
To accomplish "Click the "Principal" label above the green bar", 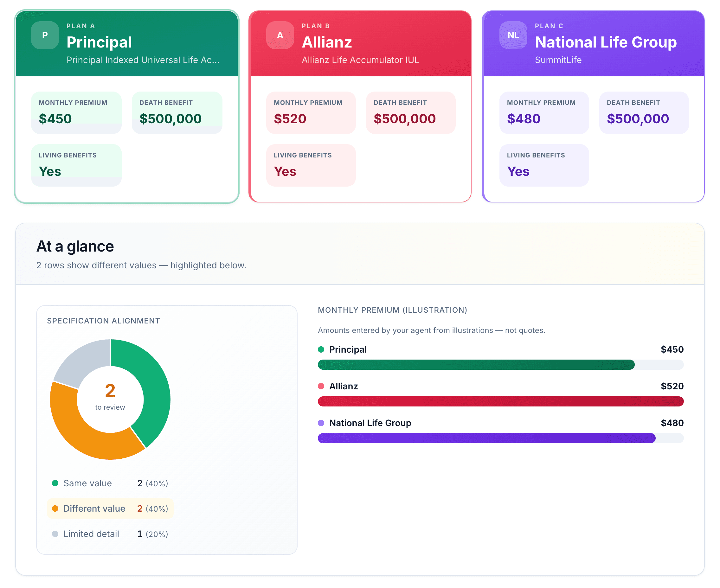I will tap(348, 349).
